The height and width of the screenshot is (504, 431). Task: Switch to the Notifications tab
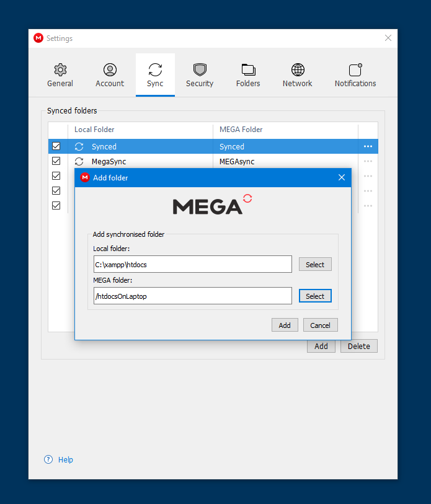[x=355, y=75]
